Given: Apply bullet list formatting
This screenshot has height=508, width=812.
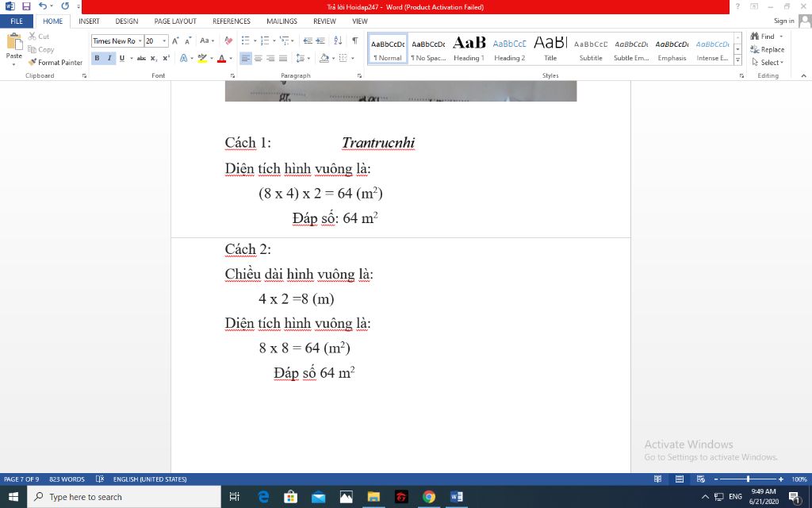Looking at the screenshot, I should coord(246,40).
